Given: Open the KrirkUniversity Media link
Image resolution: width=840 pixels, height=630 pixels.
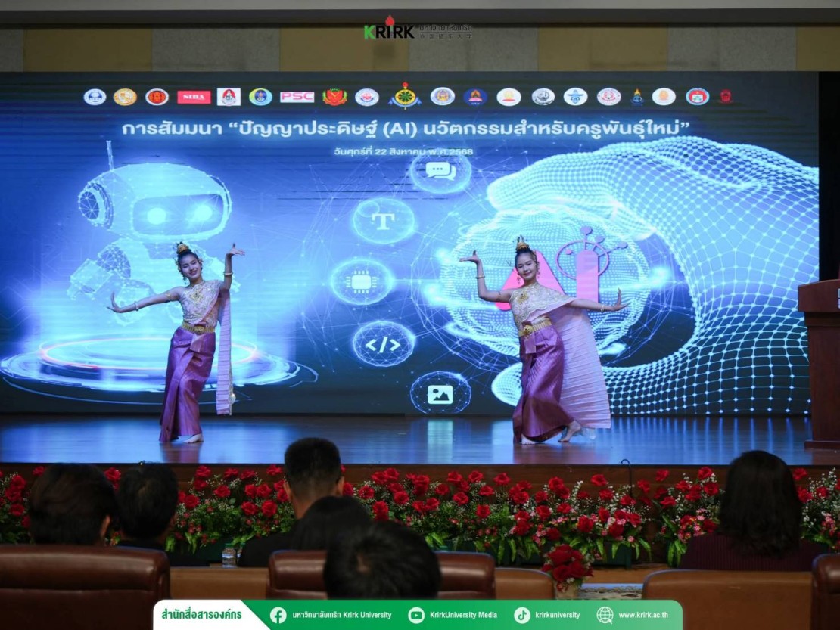Looking at the screenshot, I should (x=463, y=615).
